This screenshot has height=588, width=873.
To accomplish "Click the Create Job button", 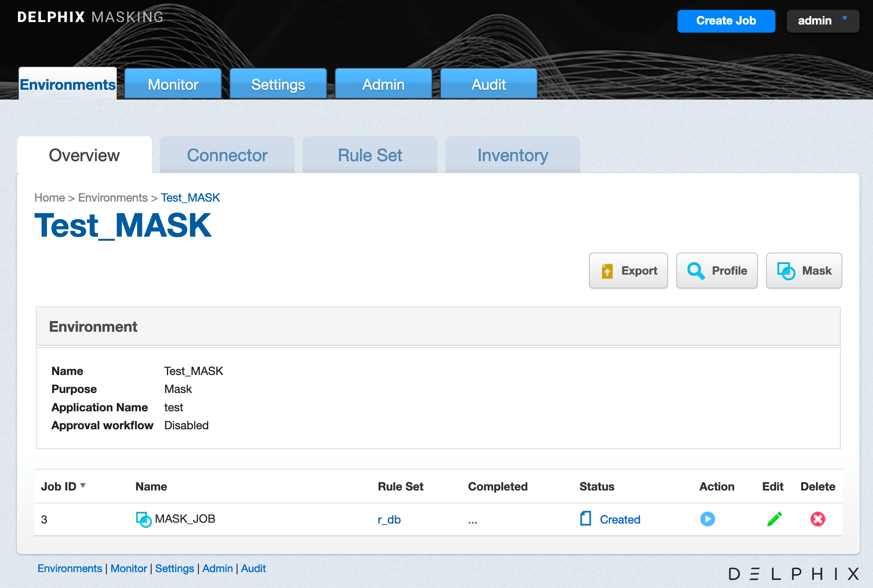I will click(726, 21).
